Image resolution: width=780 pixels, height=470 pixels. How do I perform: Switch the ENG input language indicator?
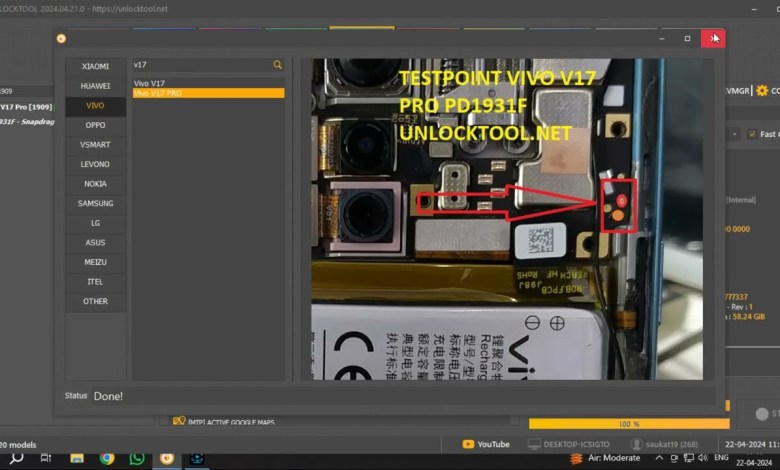(x=721, y=458)
